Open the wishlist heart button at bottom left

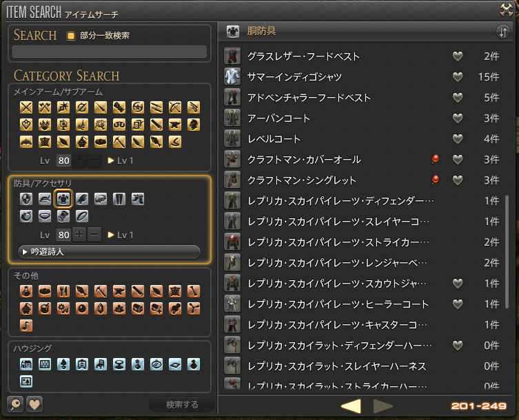point(34,405)
